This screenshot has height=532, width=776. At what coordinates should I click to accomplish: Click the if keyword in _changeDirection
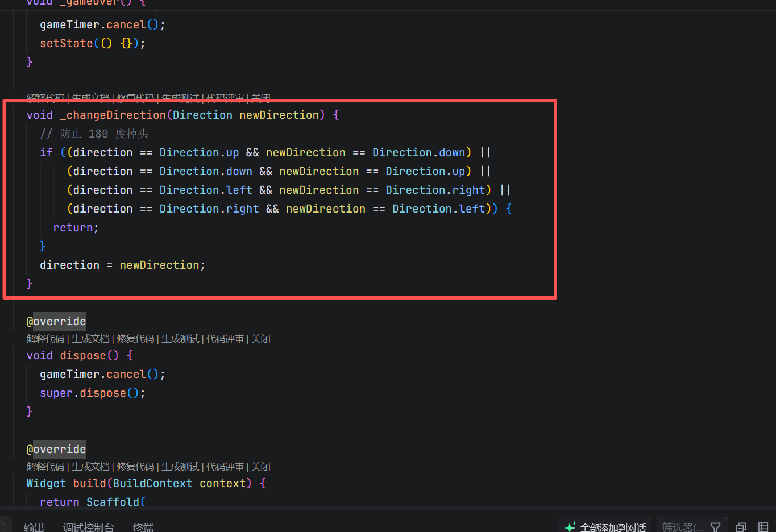pyautogui.click(x=47, y=152)
